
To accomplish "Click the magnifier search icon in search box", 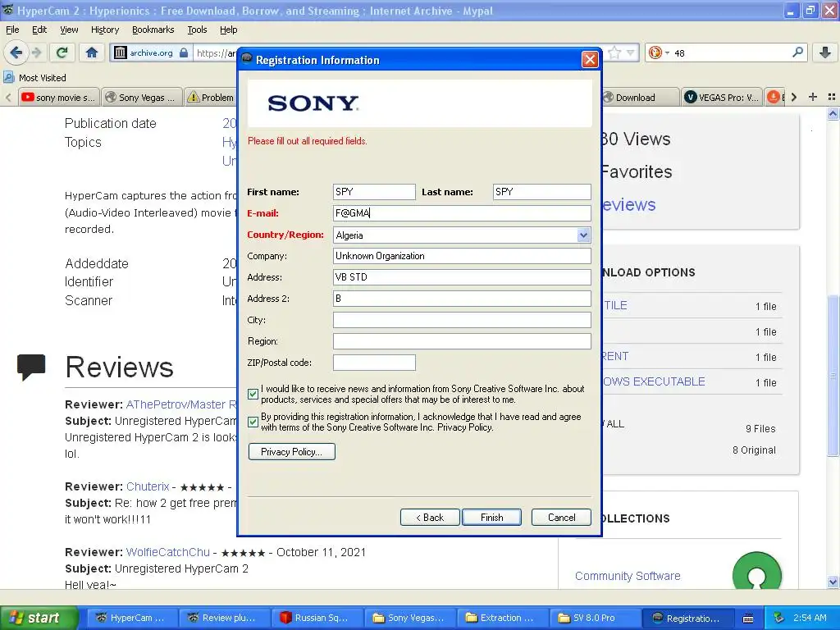I will tap(797, 52).
